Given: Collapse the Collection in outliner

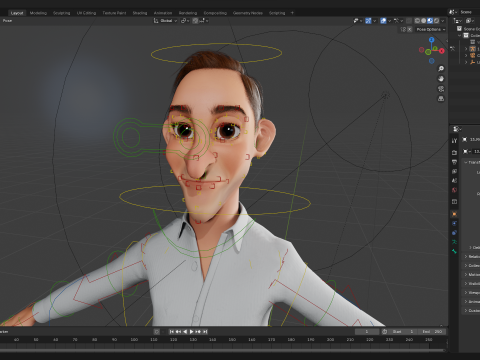Looking at the screenshot, I should tap(460, 35).
